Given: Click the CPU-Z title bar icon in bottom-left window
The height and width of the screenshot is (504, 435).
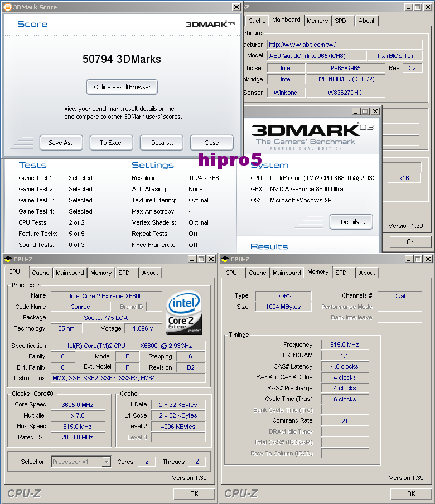Looking at the screenshot, I should pos(8,259).
